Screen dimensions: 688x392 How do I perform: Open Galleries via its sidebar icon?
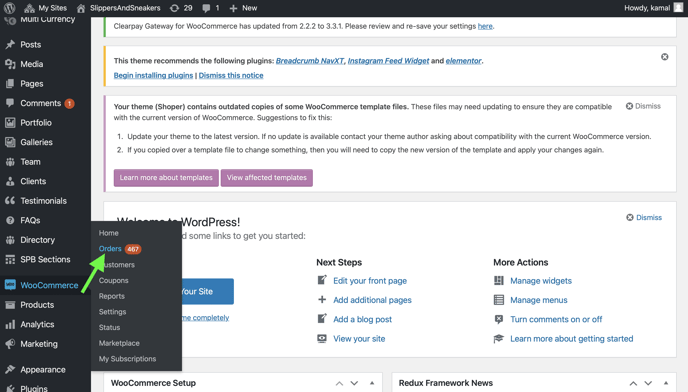[x=10, y=142]
